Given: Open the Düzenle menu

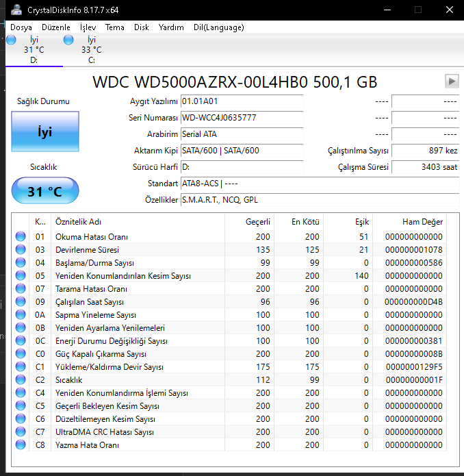Looking at the screenshot, I should tap(56, 27).
